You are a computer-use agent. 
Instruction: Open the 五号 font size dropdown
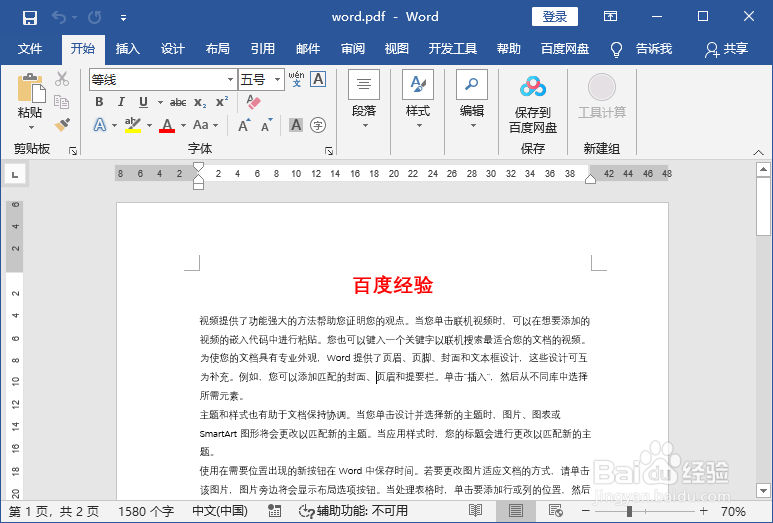coord(278,79)
